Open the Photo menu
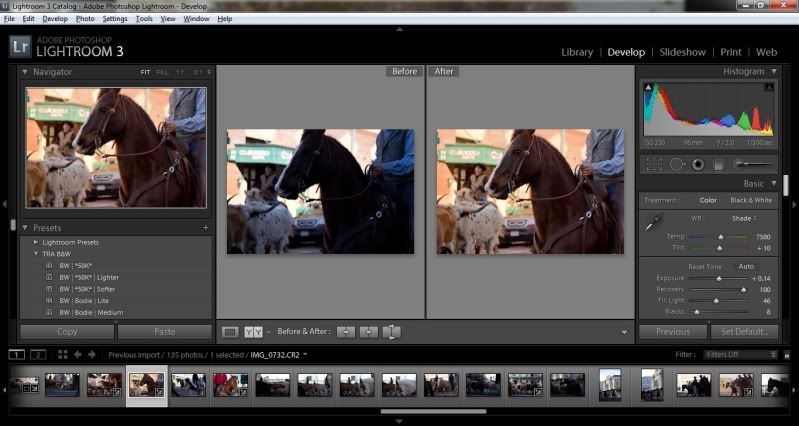The height and width of the screenshot is (426, 799). [x=83, y=18]
